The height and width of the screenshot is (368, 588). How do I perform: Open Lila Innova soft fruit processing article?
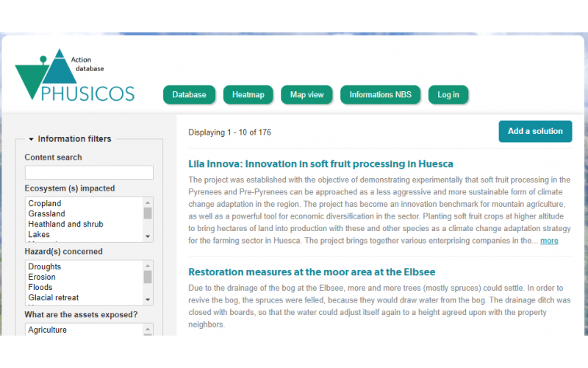click(x=320, y=163)
